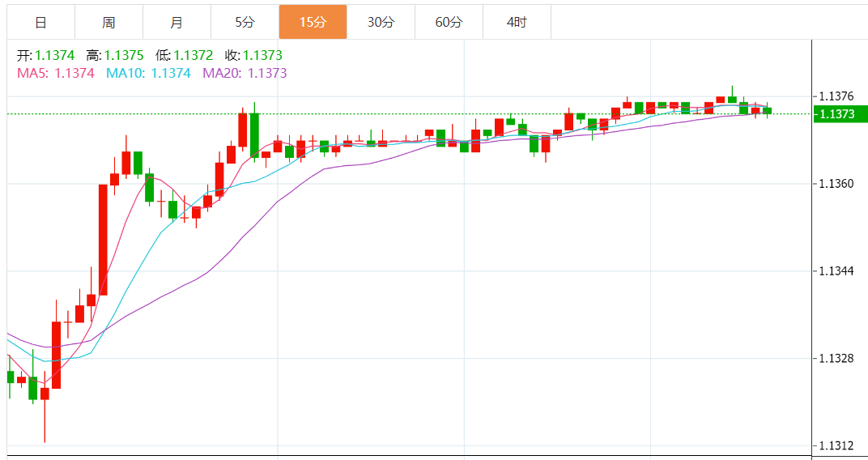Show the 60分 chart tab
Viewport: 868px width, 460px height.
[x=449, y=22]
